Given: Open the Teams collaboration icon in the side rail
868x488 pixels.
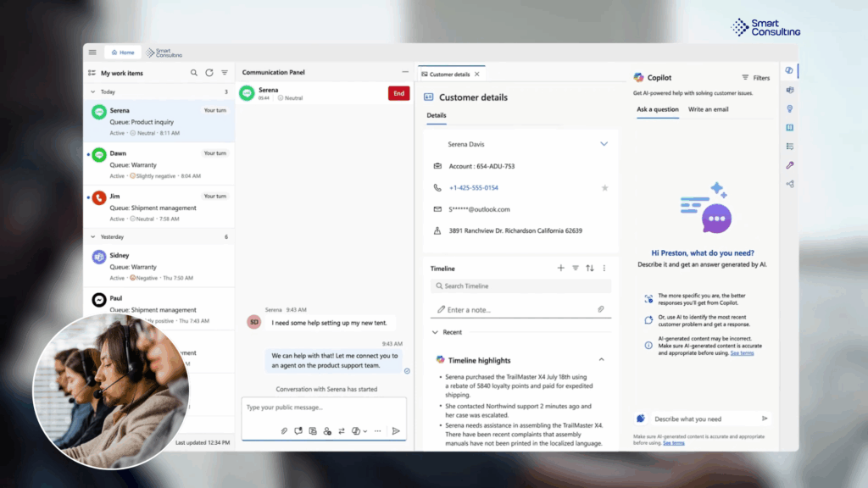Looking at the screenshot, I should click(x=790, y=91).
